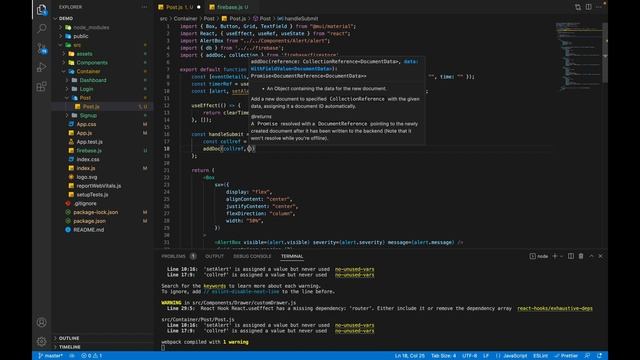Collapse the src folder
Screen dimensions: 640x360
pos(102,45)
